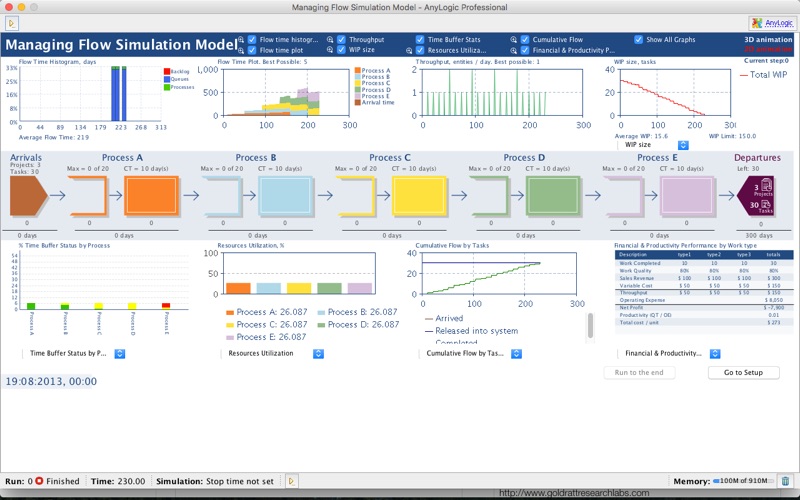Click the Released into system legend entry
The image size is (800, 500).
[x=471, y=331]
